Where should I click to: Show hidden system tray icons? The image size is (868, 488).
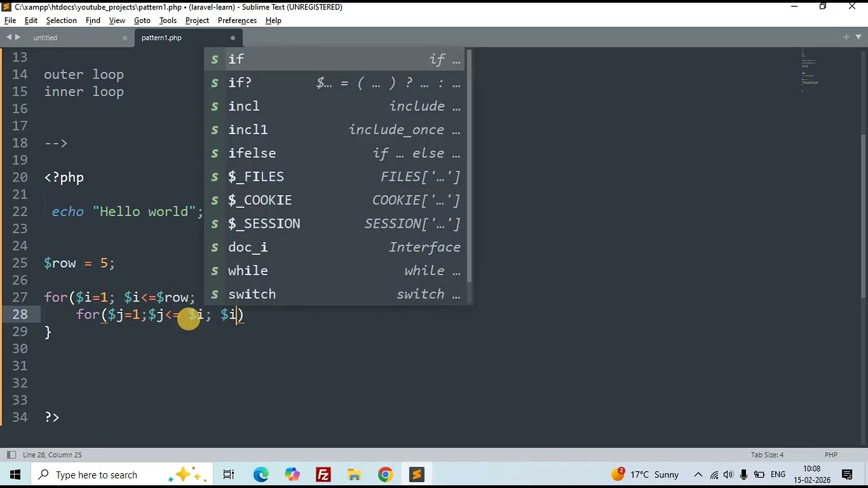tap(697, 474)
